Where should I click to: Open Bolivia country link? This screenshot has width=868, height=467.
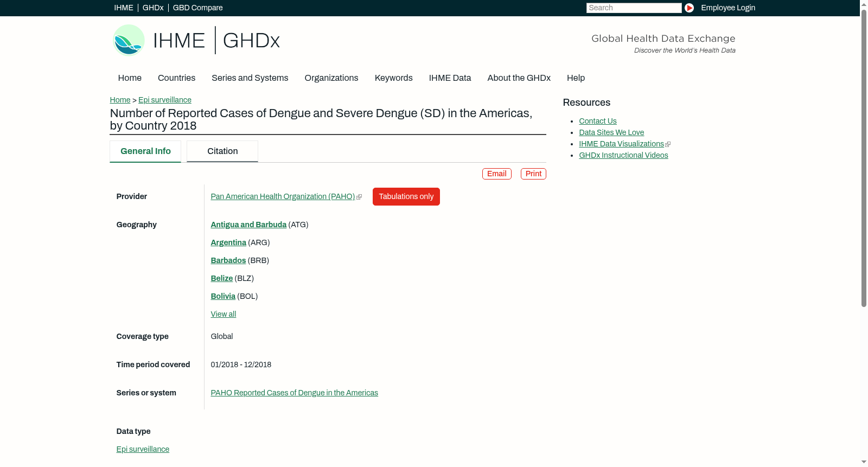point(223,296)
